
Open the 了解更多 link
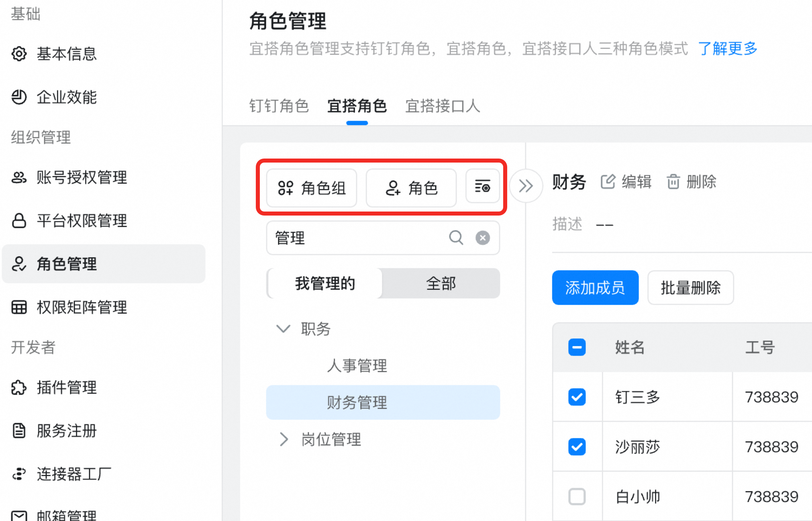[727, 49]
